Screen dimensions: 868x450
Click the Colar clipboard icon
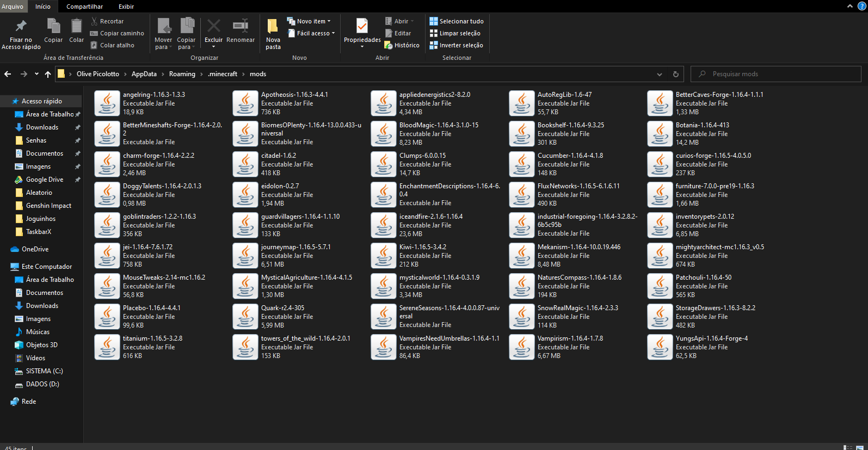tap(77, 26)
